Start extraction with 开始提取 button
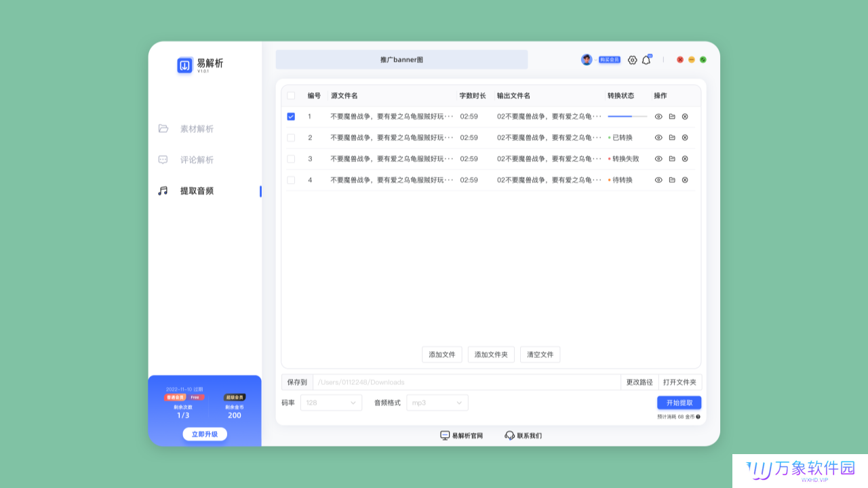 click(x=679, y=403)
